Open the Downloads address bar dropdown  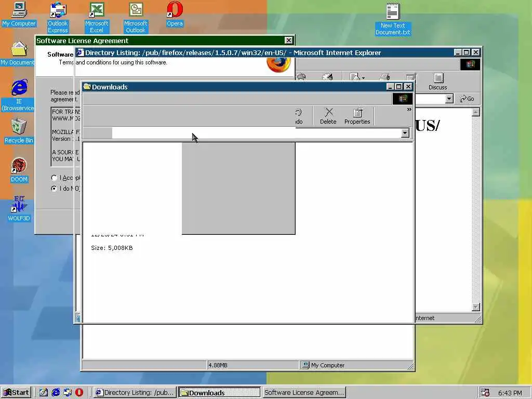click(x=405, y=133)
